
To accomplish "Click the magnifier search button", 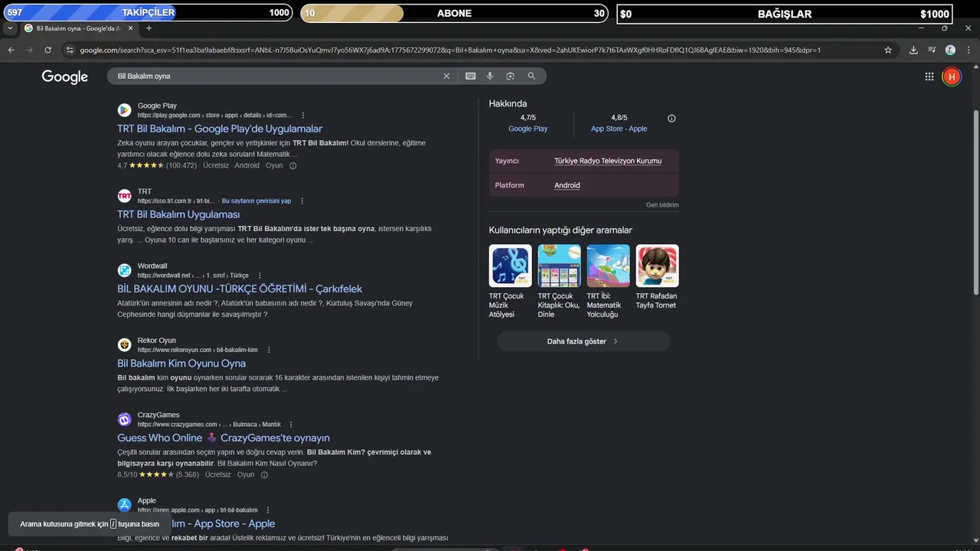I will coord(531,76).
